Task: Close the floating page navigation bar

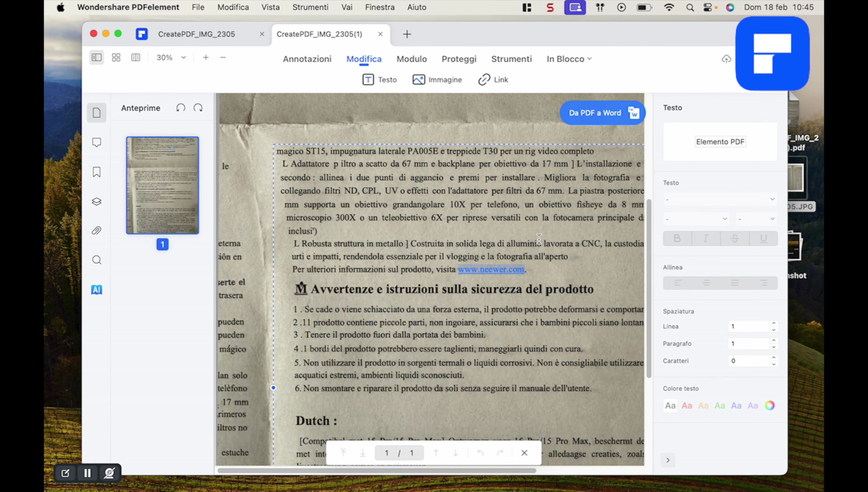Action: point(524,453)
